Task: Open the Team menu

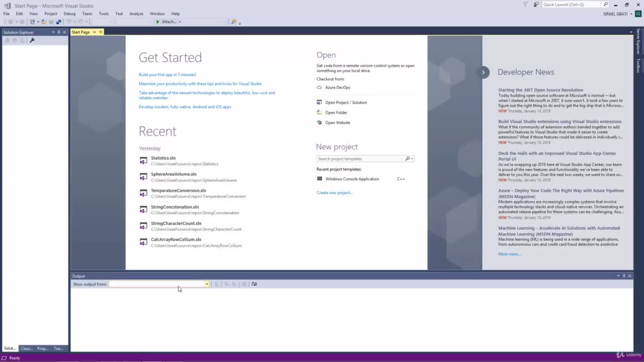Action: pyautogui.click(x=87, y=14)
